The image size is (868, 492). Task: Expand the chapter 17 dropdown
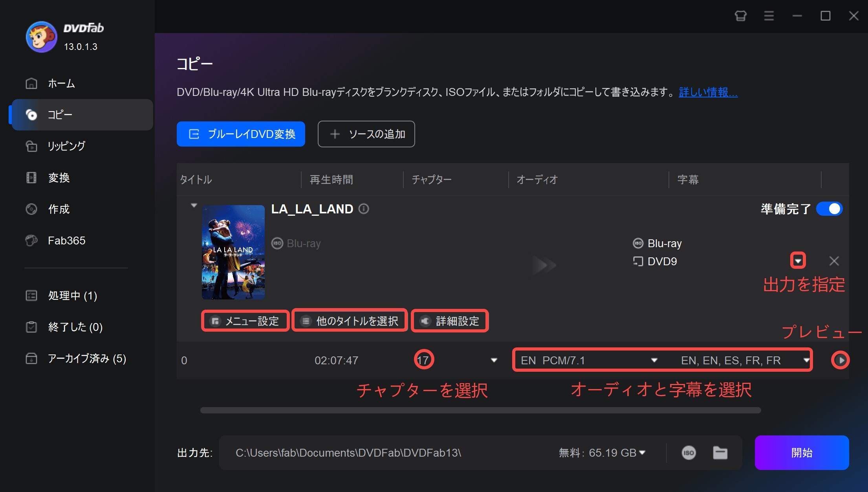[x=494, y=360]
